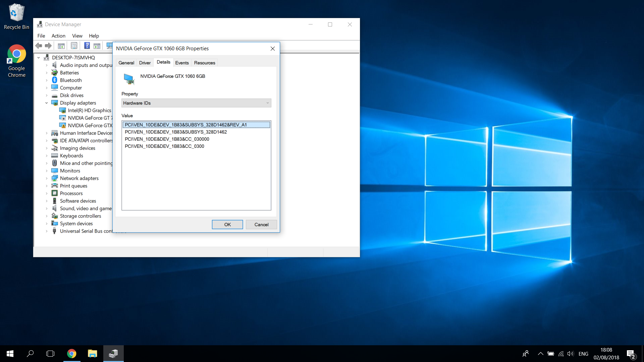This screenshot has width=644, height=362.
Task: Click the Disk drives category icon
Action: (x=55, y=96)
